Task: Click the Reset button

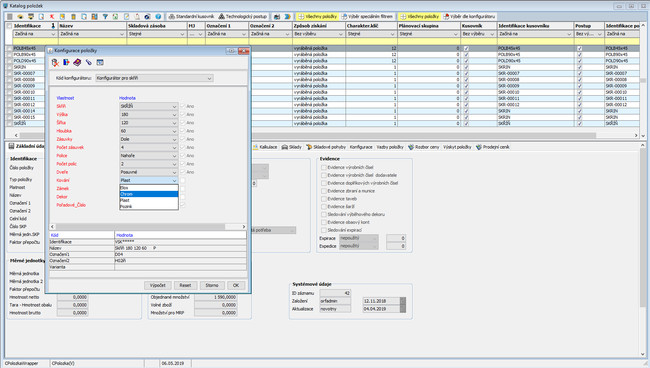Action: [x=185, y=285]
